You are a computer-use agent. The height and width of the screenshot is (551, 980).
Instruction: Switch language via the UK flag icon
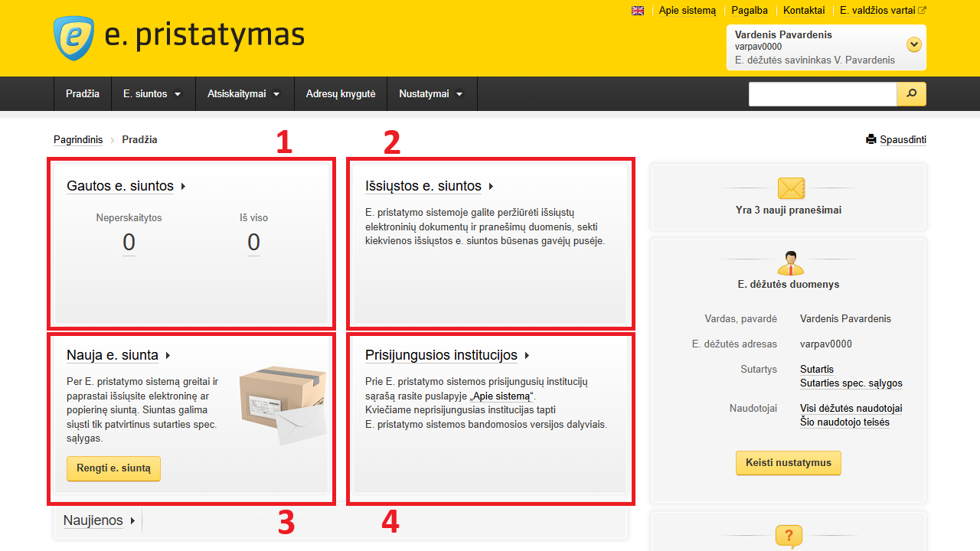pyautogui.click(x=638, y=11)
